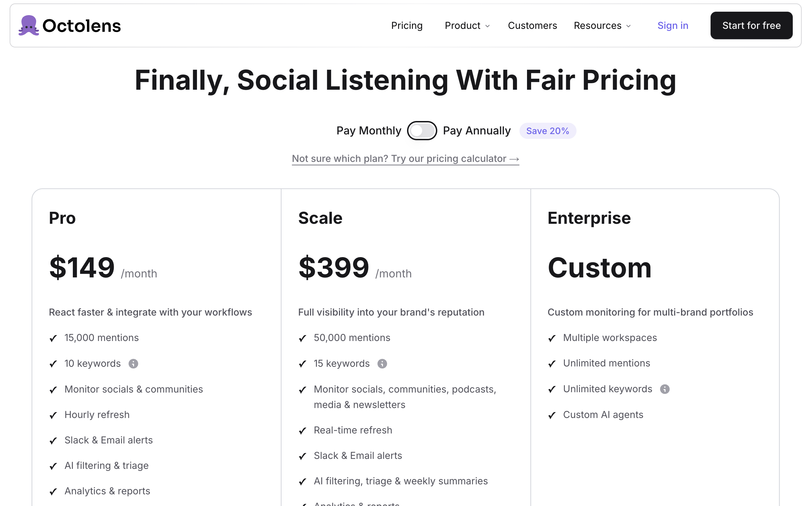Viewport: 812px width, 506px height.
Task: Click info icon beside 15 keywords
Action: [382, 364]
